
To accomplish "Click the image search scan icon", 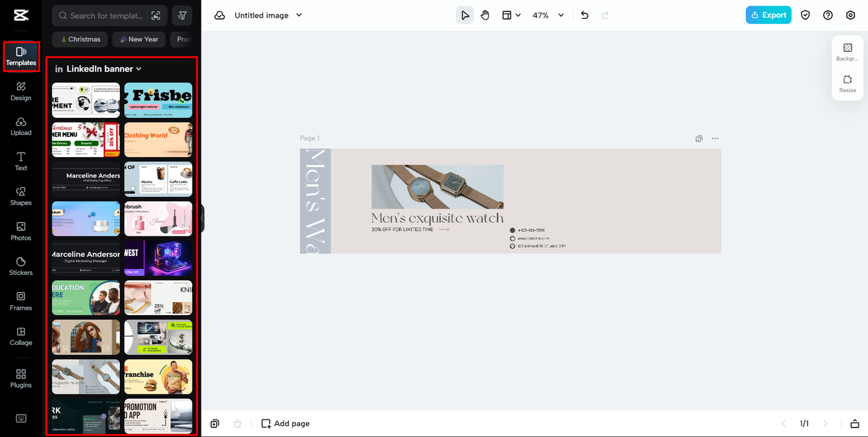I will (156, 16).
